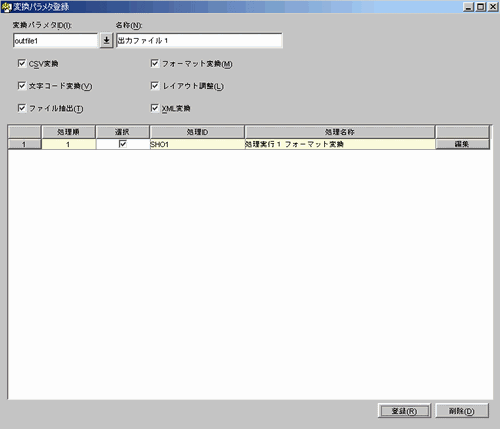Click the 名称 field containing 出力ファイル1
500x429 pixels.
[199, 41]
